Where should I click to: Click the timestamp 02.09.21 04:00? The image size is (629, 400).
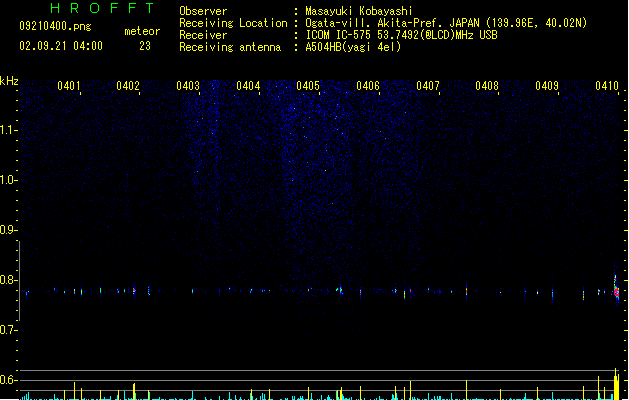[x=61, y=46]
